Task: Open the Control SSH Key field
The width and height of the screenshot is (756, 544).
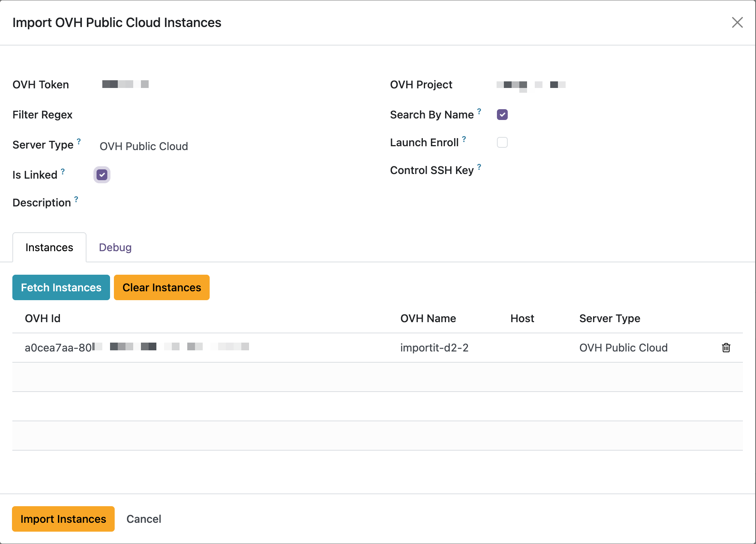Action: (x=619, y=170)
